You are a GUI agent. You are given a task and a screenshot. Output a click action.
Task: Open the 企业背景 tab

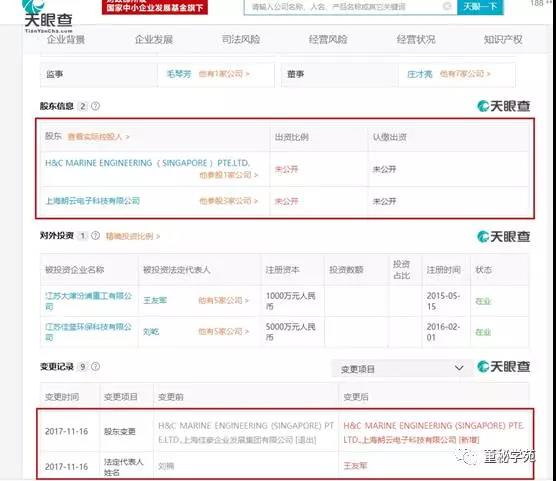point(66,39)
